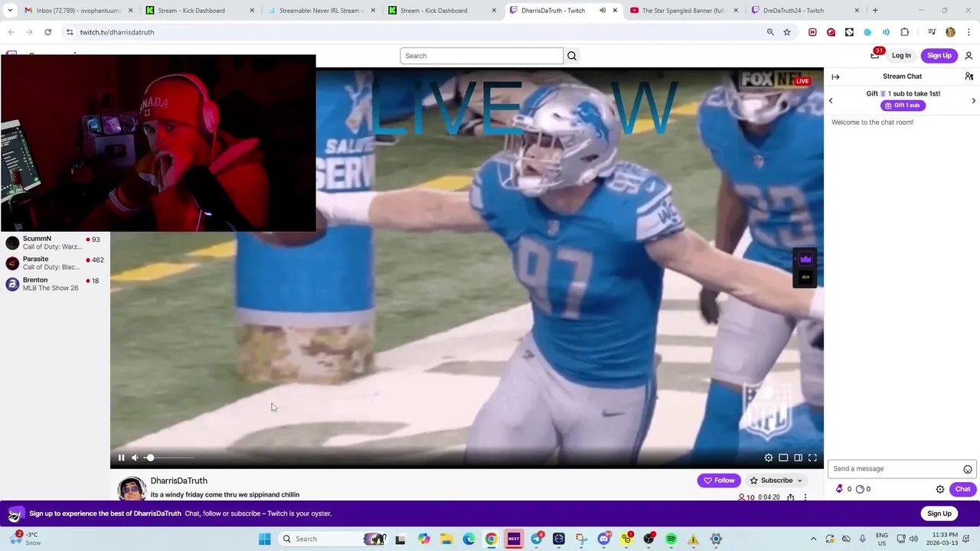Open the media control music-note icon
Image resolution: width=980 pixels, height=551 pixels.
[x=932, y=32]
